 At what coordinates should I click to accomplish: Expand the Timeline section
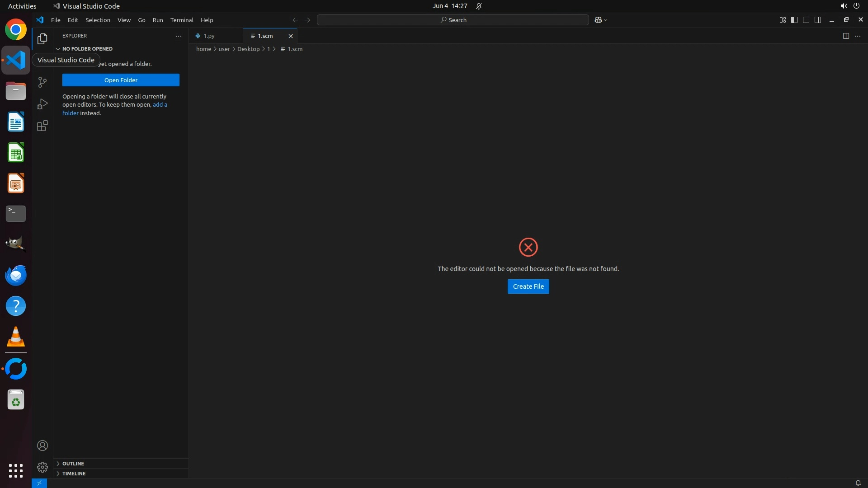pyautogui.click(x=74, y=474)
